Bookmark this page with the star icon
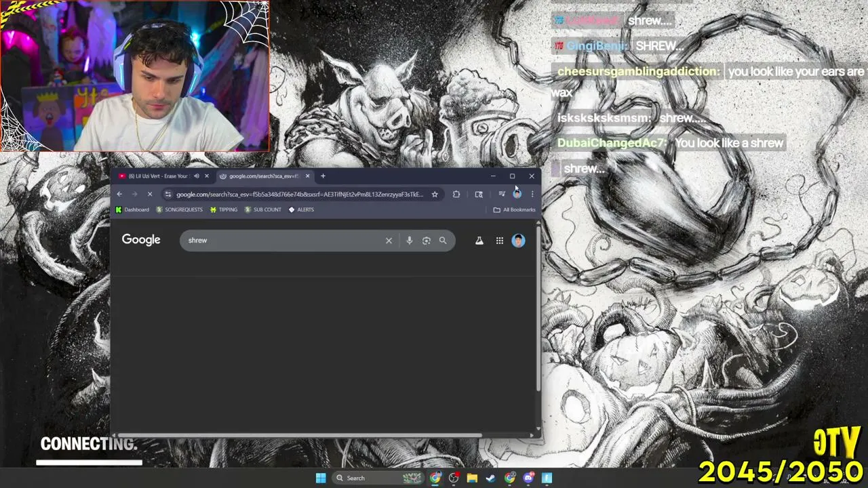Screen dimensions: 868x488 coord(435,195)
